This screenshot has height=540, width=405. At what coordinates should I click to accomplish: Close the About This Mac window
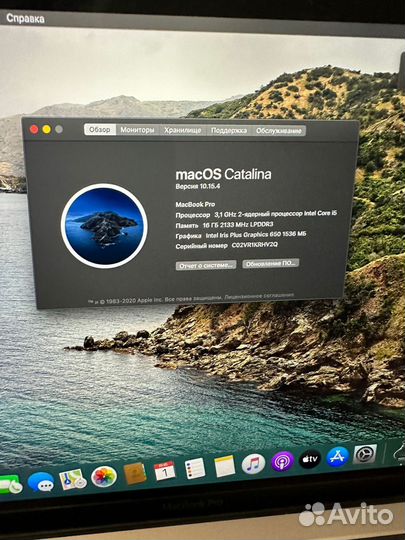[x=34, y=129]
